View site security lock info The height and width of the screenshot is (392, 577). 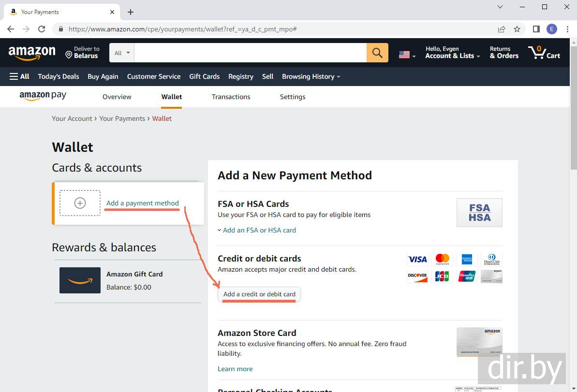(x=61, y=29)
